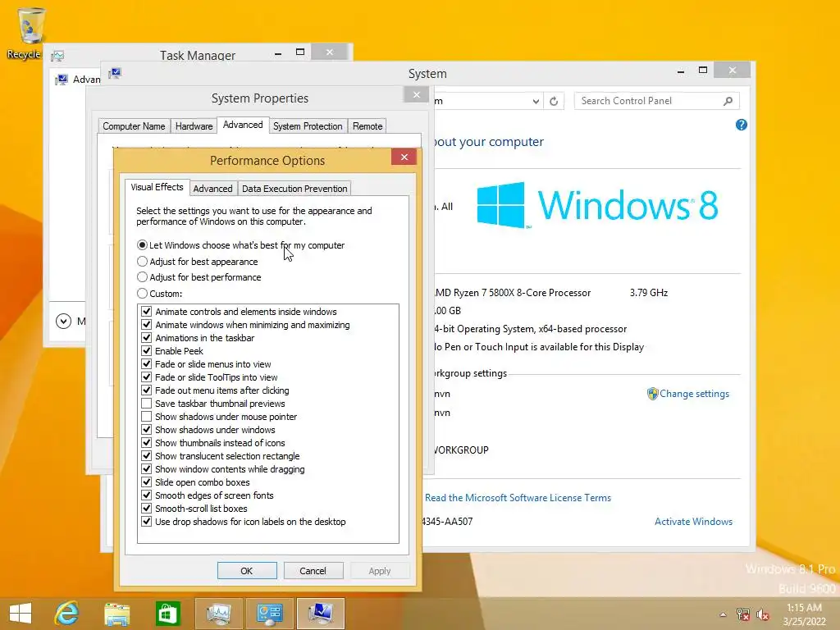Maximize the System window
Screen dimensions: 840x630
703,71
